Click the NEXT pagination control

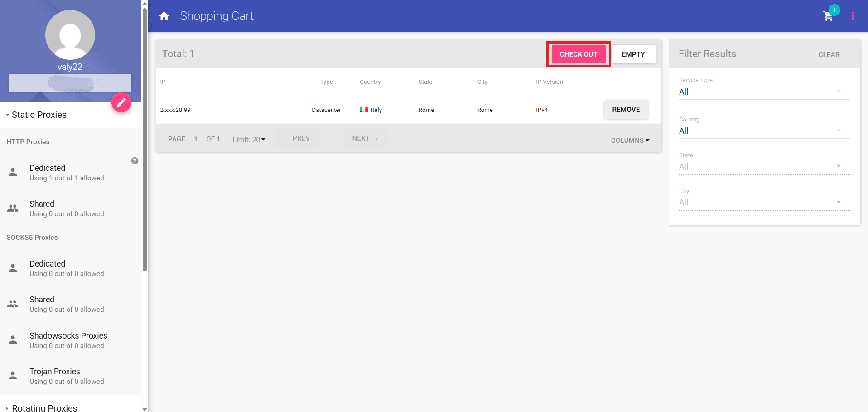coord(365,138)
